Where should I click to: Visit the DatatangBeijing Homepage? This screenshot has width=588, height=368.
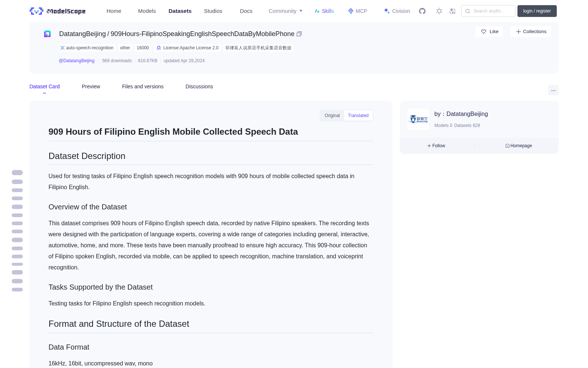pos(519,146)
